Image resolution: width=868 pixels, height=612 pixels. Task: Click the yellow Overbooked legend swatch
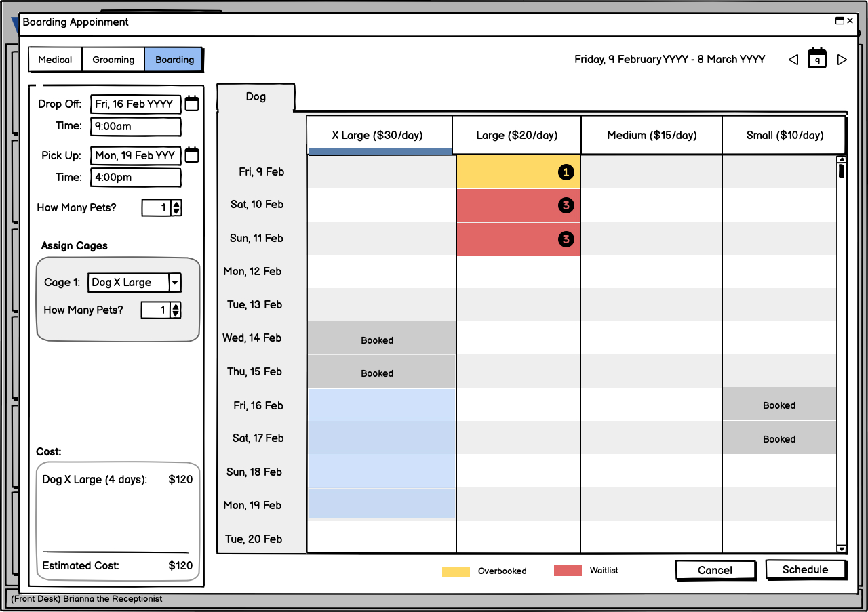coord(456,571)
